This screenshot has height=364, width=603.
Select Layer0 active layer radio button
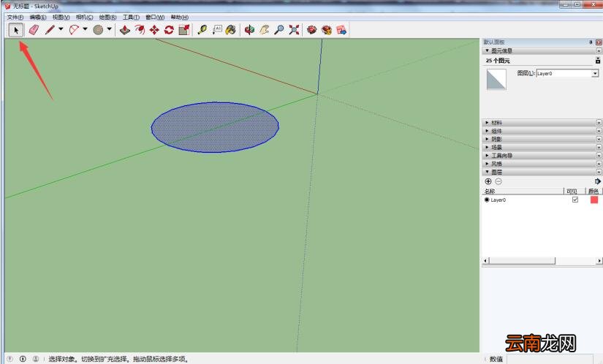[487, 200]
